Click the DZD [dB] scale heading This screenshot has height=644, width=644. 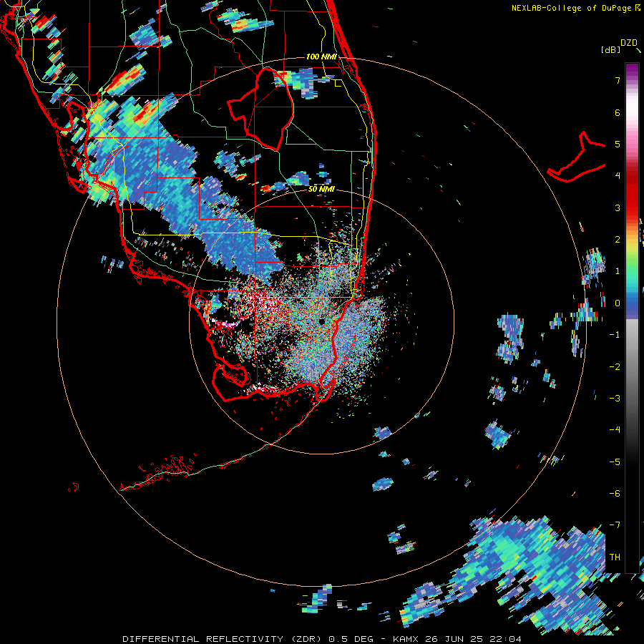pyautogui.click(x=619, y=46)
